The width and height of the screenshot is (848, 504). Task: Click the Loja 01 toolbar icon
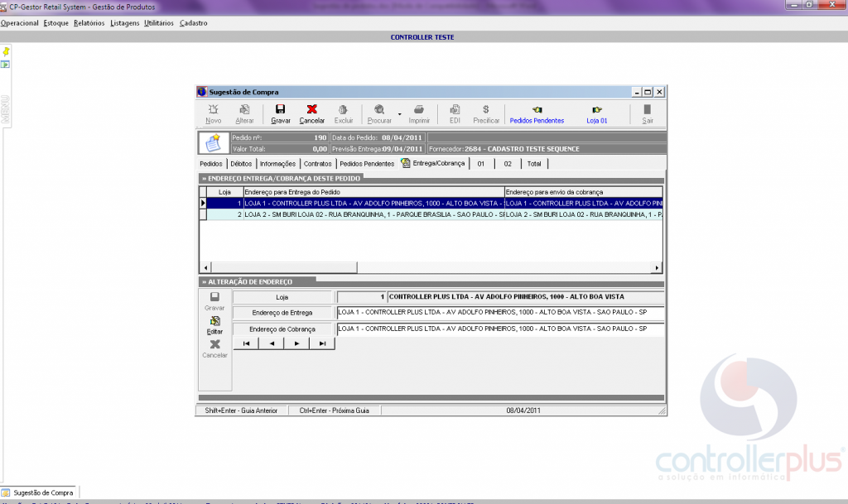point(596,110)
